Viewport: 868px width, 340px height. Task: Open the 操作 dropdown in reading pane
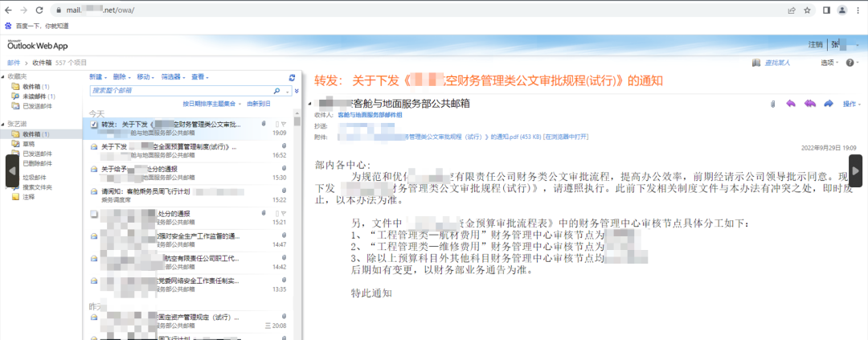point(853,104)
